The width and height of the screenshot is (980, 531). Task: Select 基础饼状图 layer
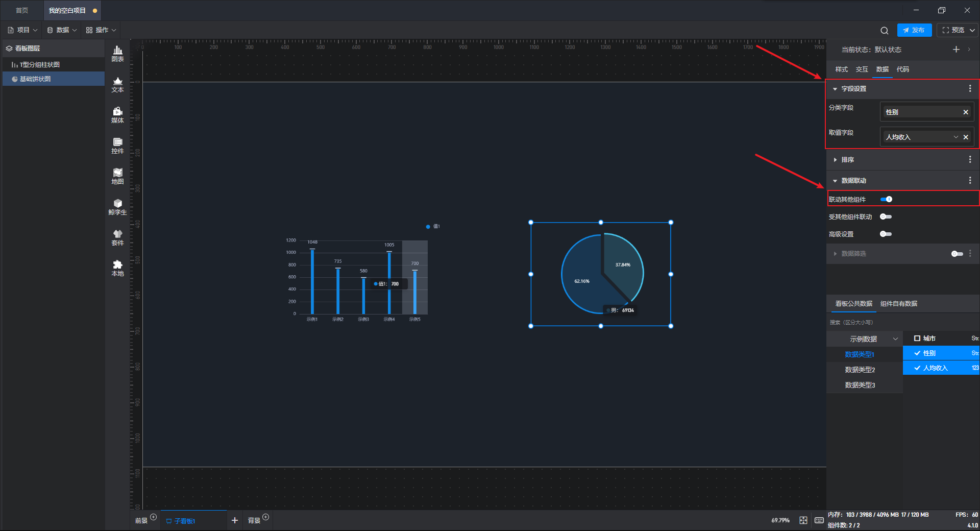(x=54, y=79)
